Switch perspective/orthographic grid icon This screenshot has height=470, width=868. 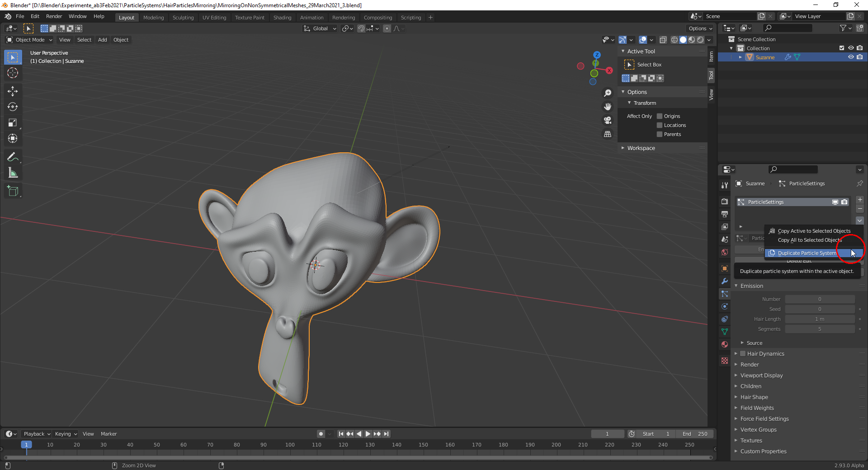click(608, 134)
